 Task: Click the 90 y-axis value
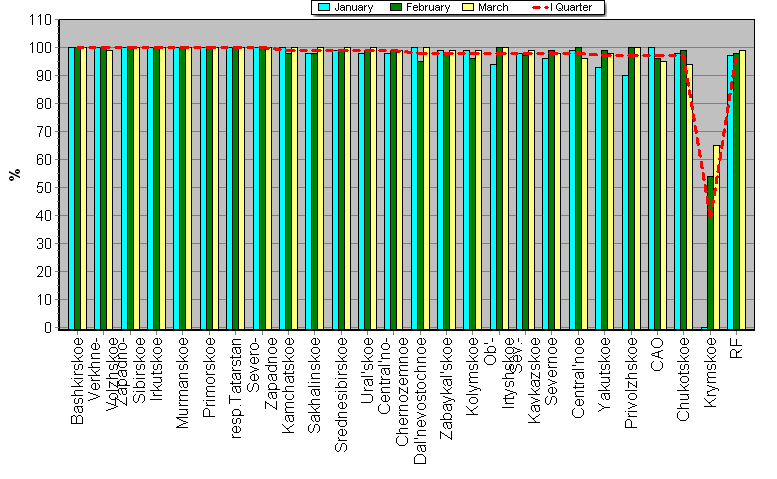[44, 76]
